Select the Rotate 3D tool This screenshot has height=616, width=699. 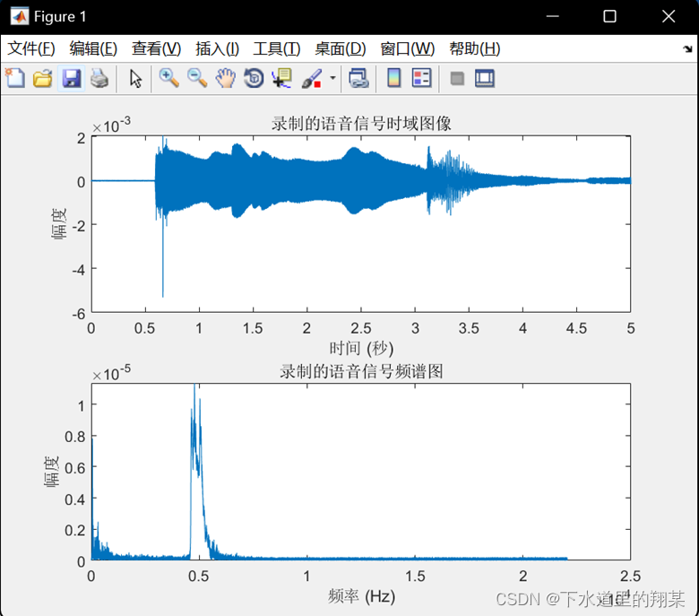click(x=255, y=79)
